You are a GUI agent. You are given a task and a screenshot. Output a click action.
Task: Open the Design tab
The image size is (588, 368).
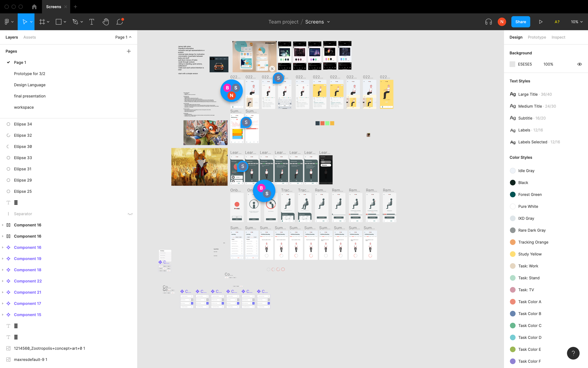pos(516,37)
